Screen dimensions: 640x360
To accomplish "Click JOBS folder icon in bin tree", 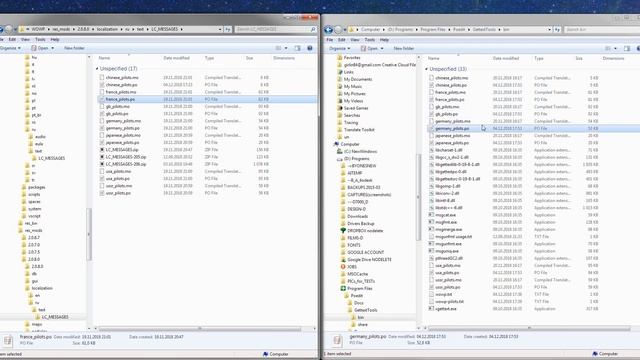I will (x=343, y=267).
